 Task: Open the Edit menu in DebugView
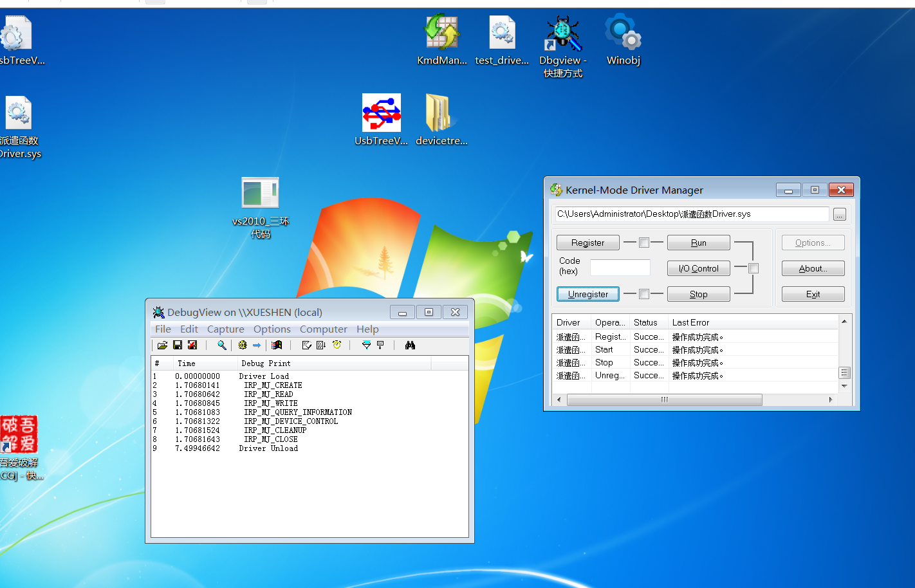point(189,329)
